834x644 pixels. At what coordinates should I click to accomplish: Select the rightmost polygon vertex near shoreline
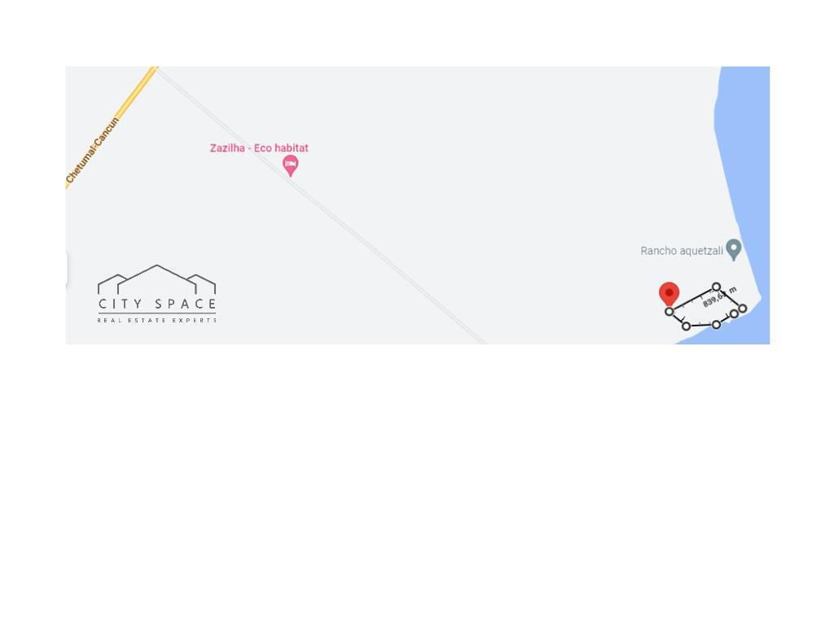[x=743, y=309]
